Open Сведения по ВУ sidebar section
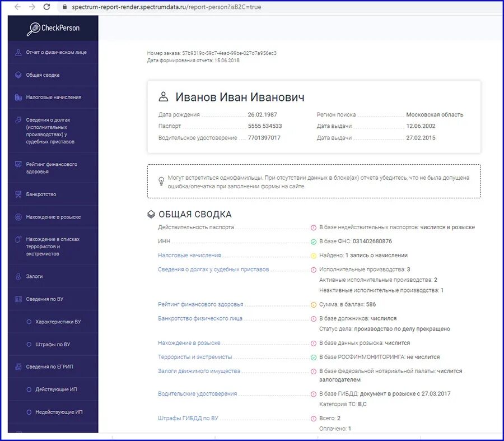 pos(45,299)
